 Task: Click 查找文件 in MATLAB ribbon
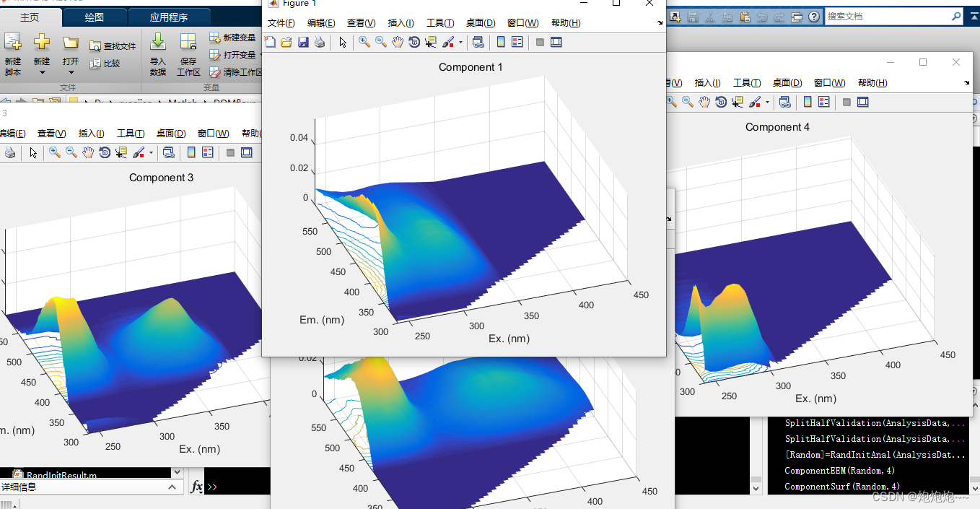coord(113,46)
